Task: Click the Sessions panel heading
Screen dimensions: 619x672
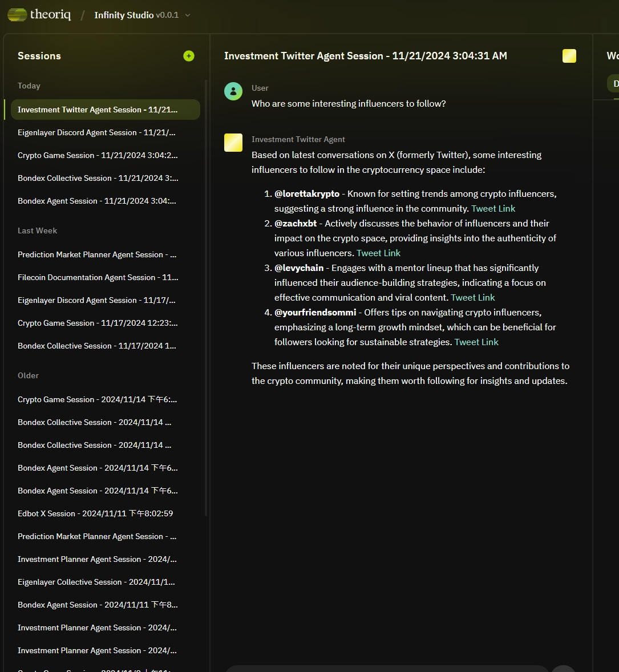Action: tap(39, 56)
